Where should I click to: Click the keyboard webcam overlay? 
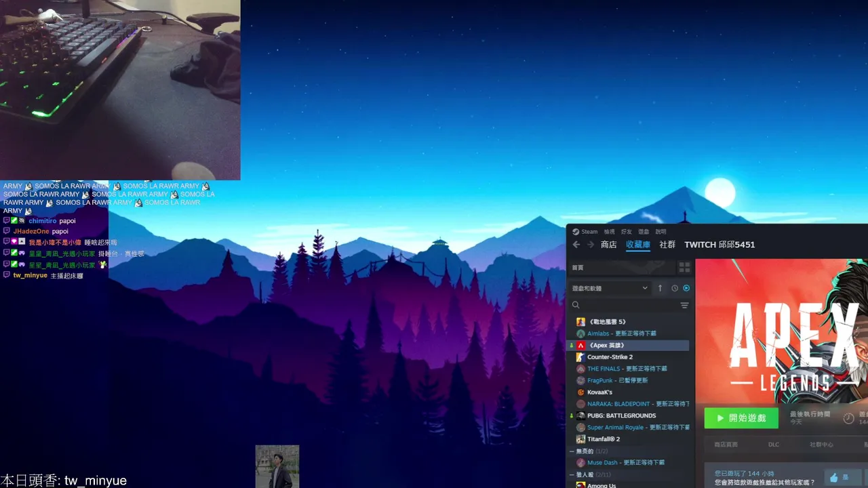pos(120,89)
